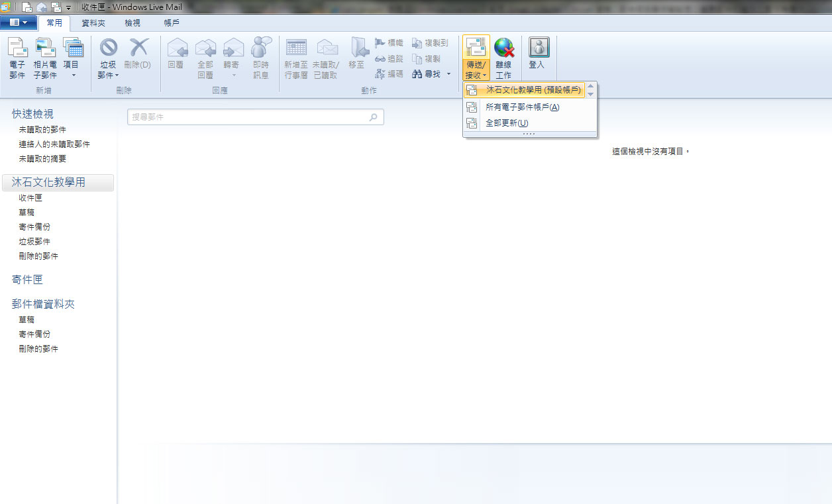
Task: Select the 寄件匣 outbox heading
Action: pos(27,280)
